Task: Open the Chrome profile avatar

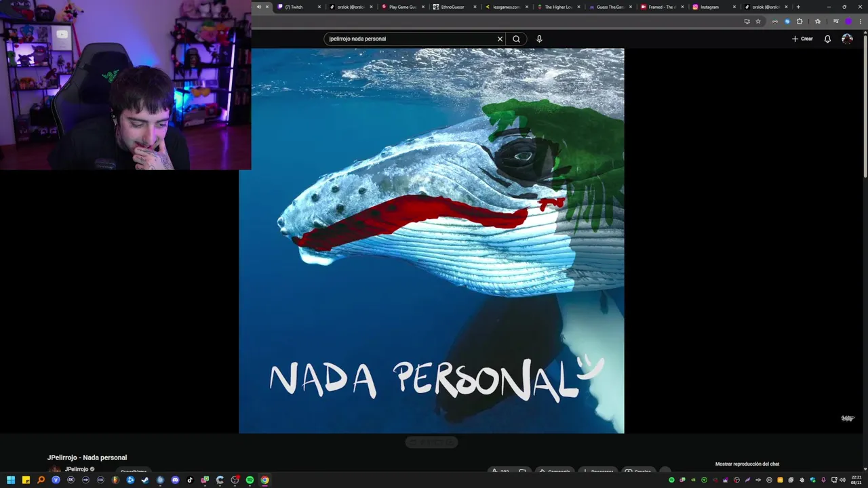Action: pyautogui.click(x=848, y=21)
